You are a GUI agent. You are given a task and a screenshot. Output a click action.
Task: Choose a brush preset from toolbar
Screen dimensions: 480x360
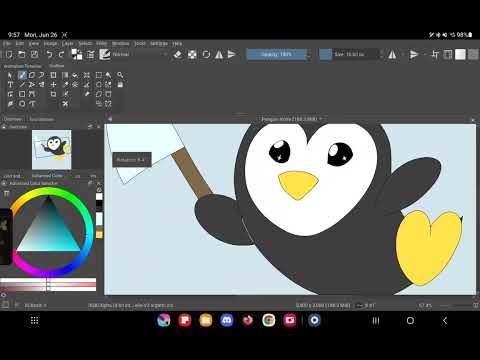(105, 54)
